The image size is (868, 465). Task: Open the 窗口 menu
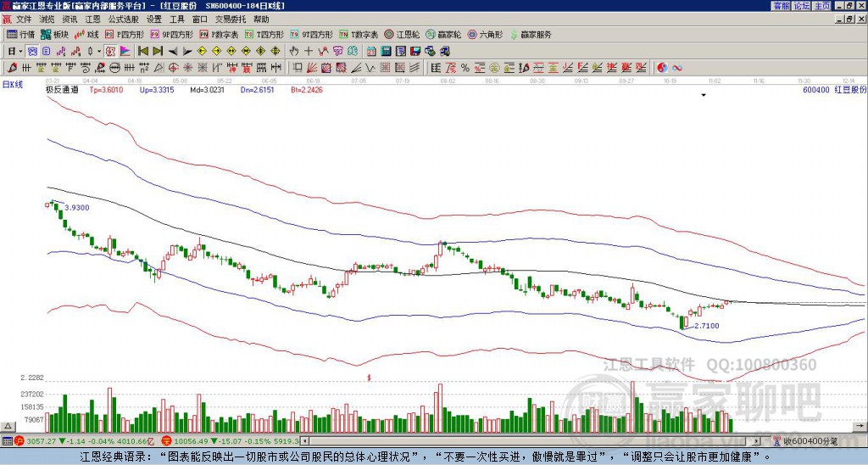[x=200, y=20]
